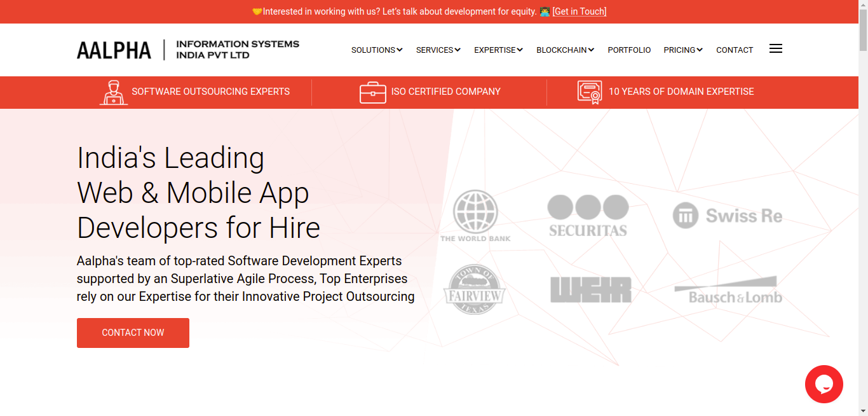This screenshot has width=868, height=416.
Task: Click the Aalpha Information Systems logo
Action: point(188,50)
